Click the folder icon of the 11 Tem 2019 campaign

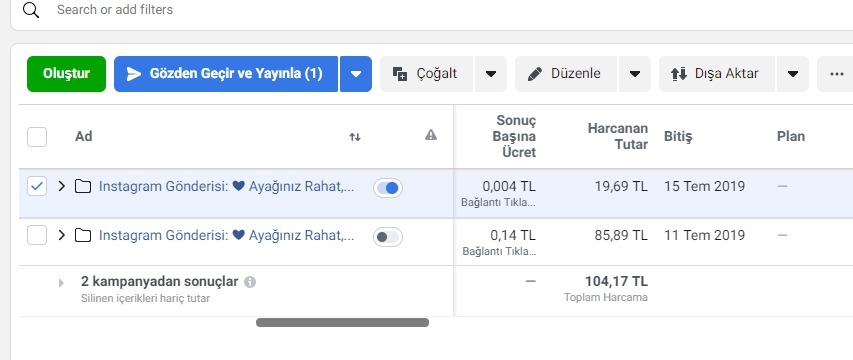click(x=83, y=235)
